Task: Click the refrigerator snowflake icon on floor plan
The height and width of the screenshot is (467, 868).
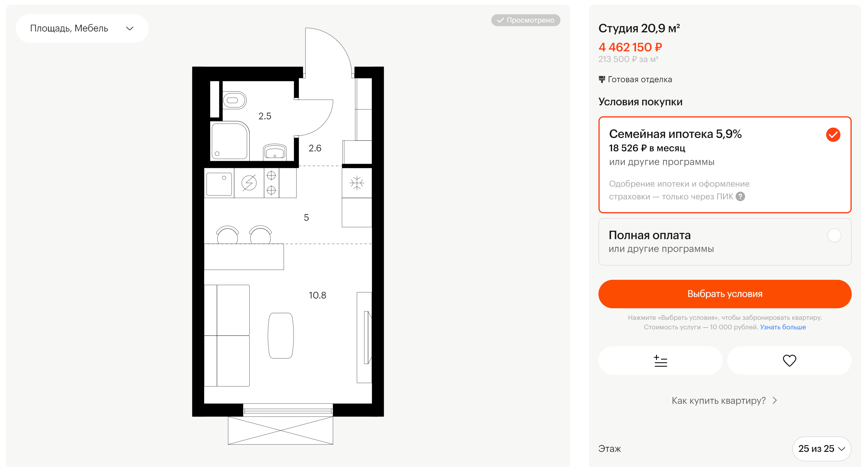Action: click(357, 183)
